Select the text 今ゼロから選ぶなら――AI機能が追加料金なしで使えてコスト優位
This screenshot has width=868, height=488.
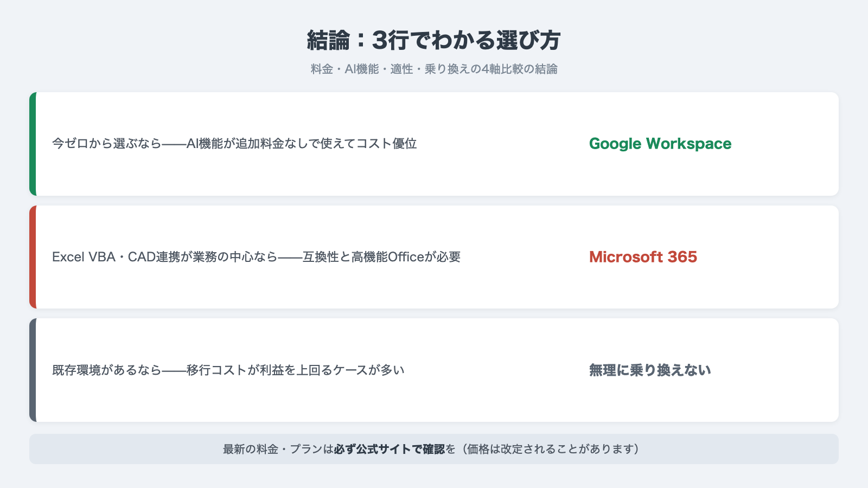(234, 144)
